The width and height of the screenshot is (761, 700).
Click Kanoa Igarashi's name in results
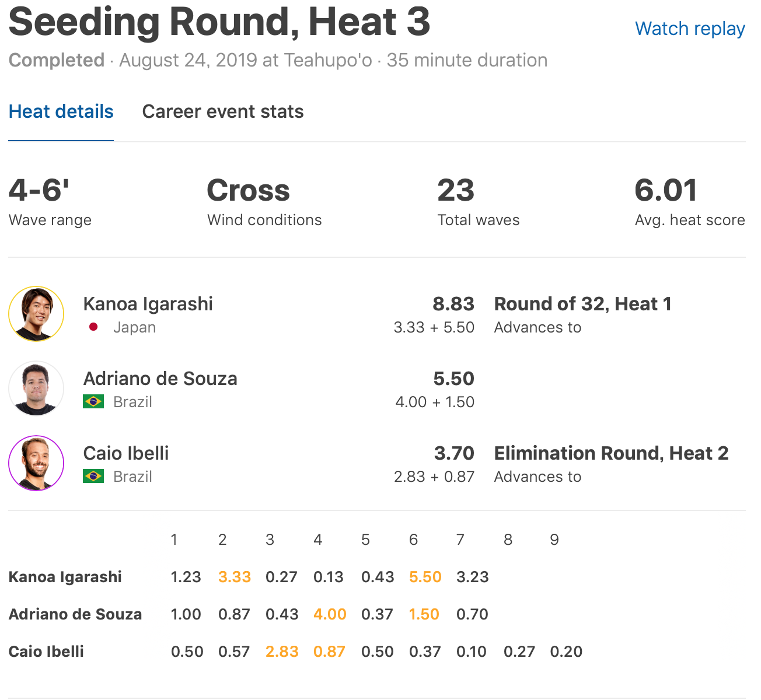pyautogui.click(x=148, y=304)
